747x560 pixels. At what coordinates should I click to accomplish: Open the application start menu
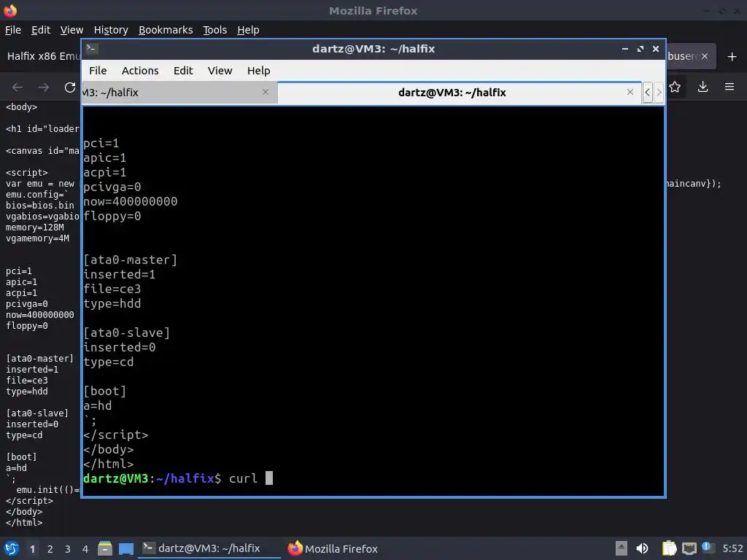click(x=12, y=548)
